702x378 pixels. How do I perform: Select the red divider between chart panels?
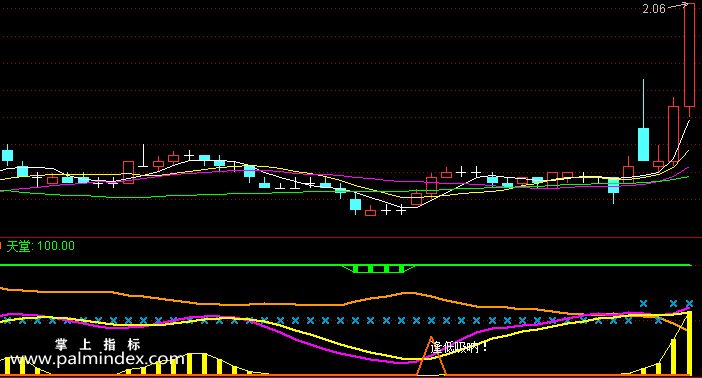pos(351,237)
